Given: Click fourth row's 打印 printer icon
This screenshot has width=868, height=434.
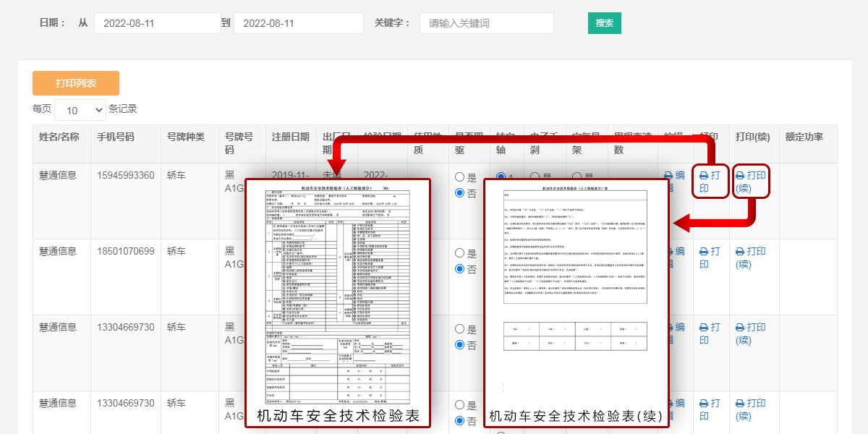Looking at the screenshot, I should click(x=704, y=404).
